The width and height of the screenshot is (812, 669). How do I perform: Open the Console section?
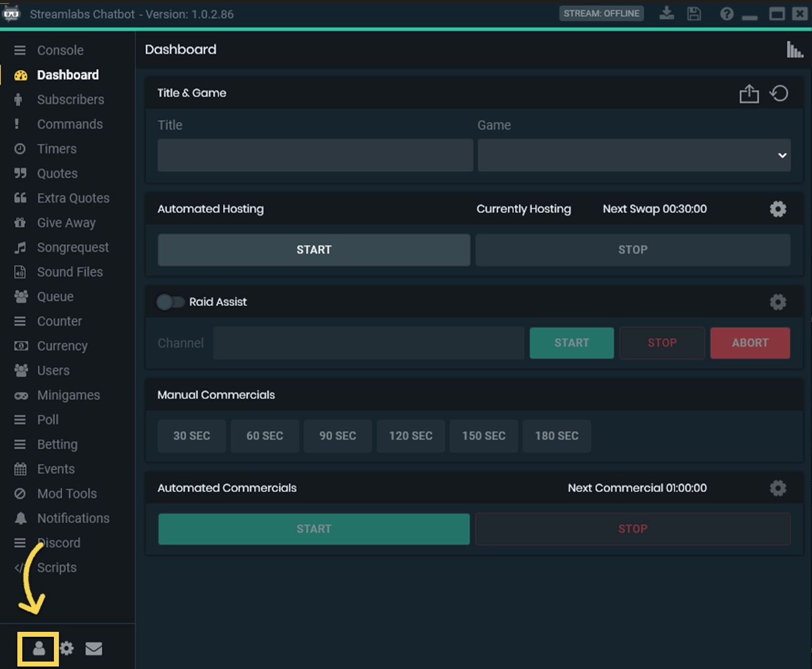point(60,50)
